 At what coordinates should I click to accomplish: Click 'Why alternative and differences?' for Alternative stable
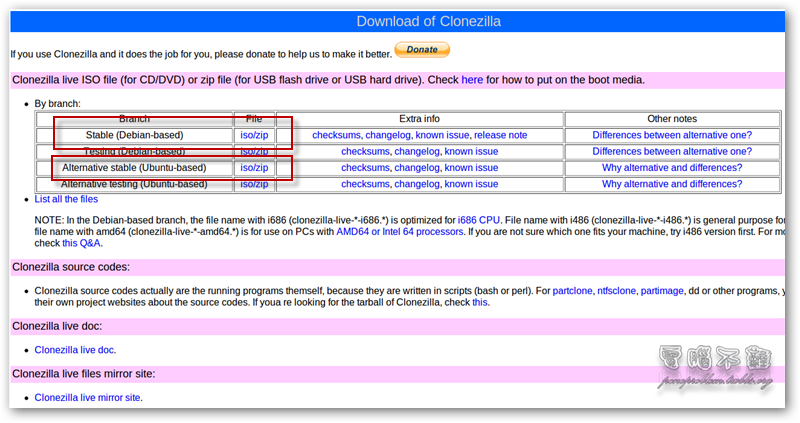[671, 168]
